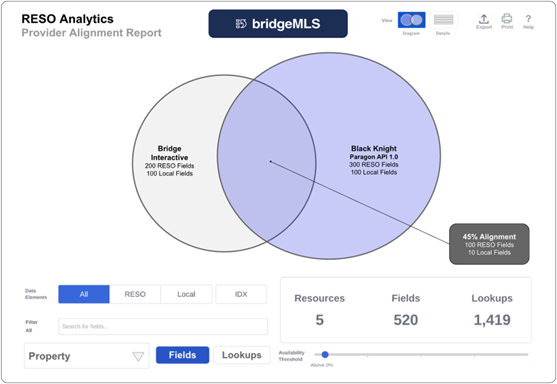Click the Property dropdown arrow triangle

[138, 356]
